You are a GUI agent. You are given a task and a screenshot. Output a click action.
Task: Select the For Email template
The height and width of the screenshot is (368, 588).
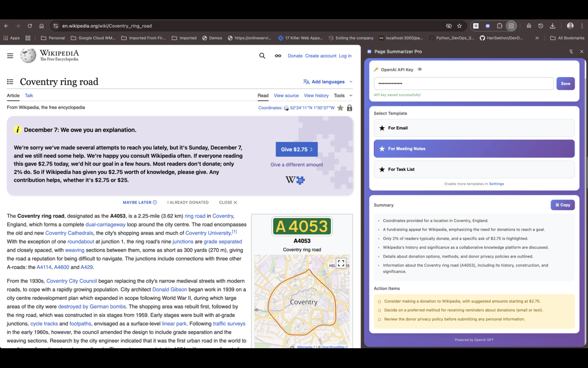coord(474,128)
